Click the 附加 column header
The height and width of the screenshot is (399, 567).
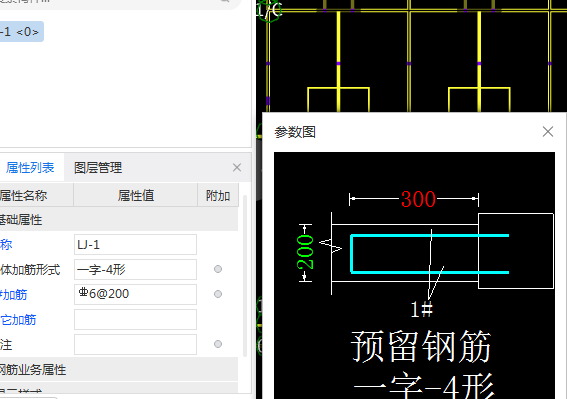pos(218,195)
